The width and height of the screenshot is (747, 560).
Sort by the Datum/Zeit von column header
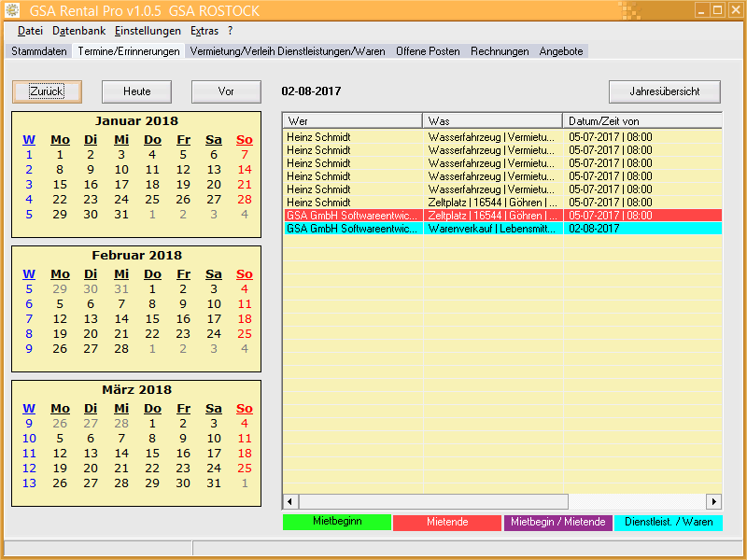click(x=642, y=121)
